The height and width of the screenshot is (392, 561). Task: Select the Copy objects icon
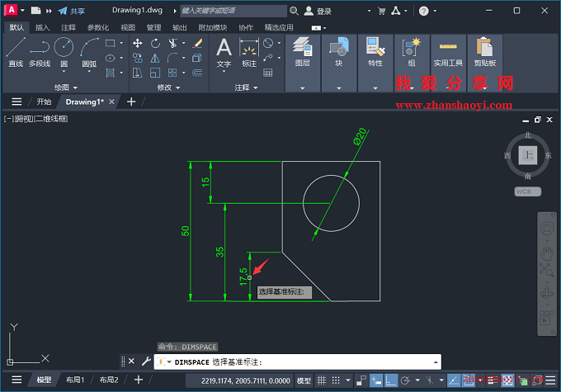[x=138, y=58]
